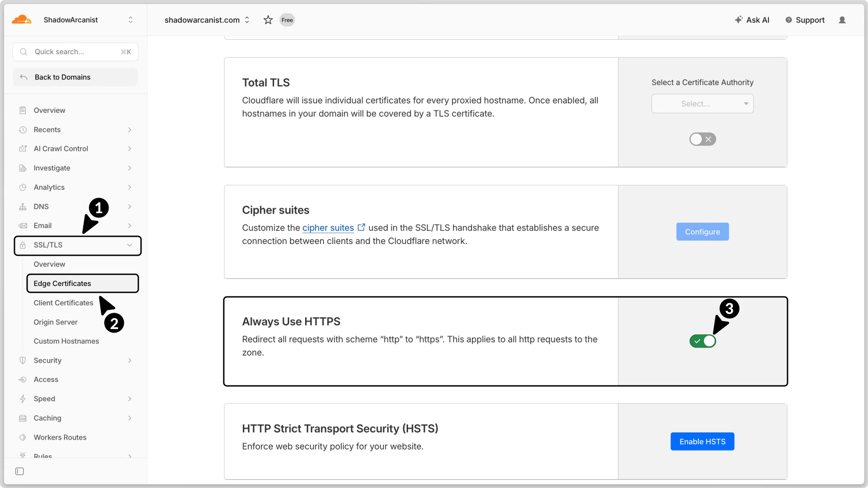Click the Enable HSTS button
The width and height of the screenshot is (868, 488).
point(703,441)
